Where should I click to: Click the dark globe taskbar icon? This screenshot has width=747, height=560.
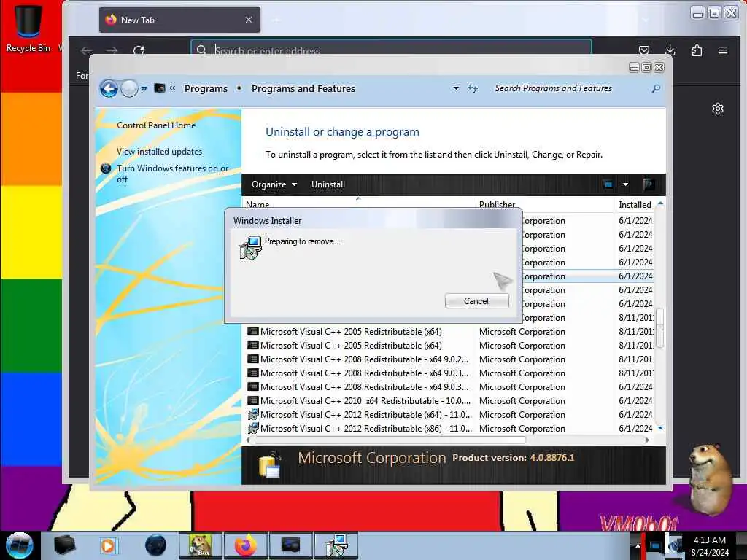point(155,545)
